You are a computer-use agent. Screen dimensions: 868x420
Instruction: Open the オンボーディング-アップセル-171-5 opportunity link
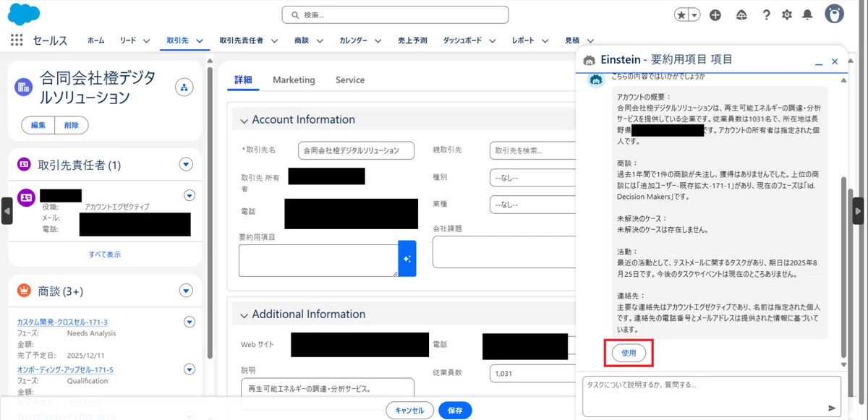tap(65, 369)
